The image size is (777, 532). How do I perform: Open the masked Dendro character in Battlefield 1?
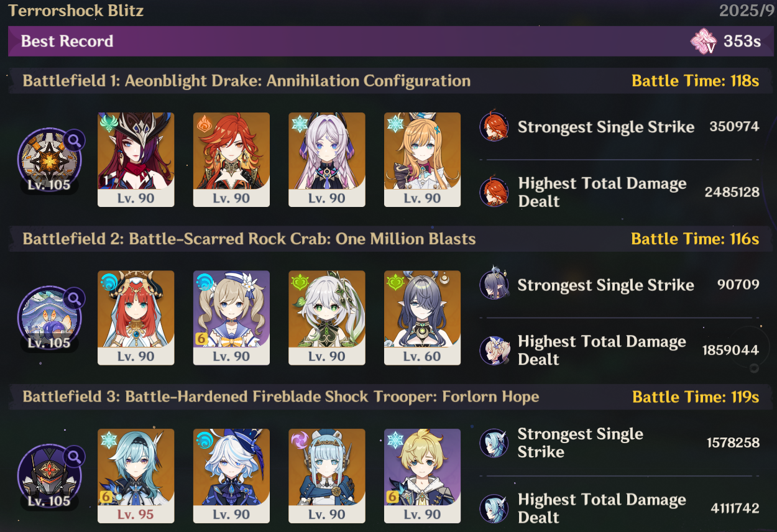pos(136,160)
